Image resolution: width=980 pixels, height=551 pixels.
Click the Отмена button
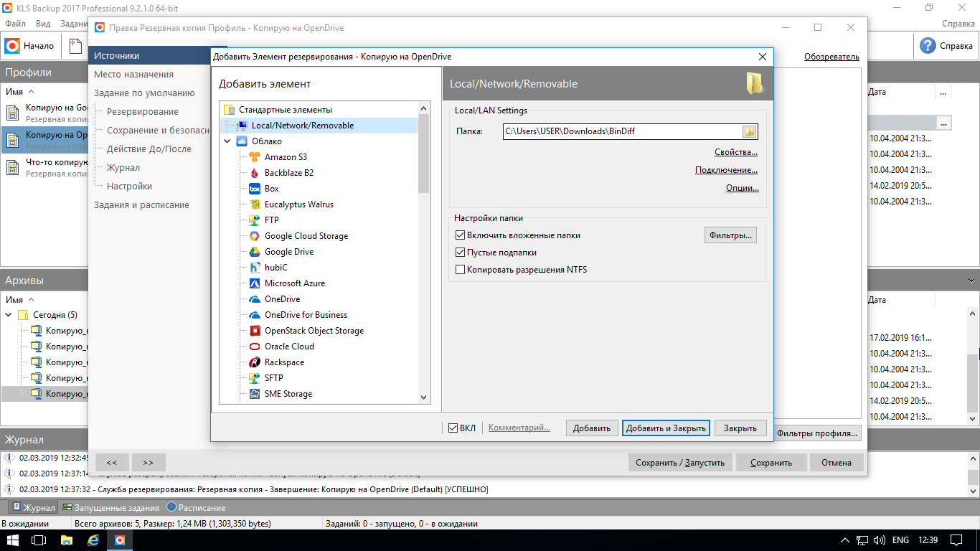(837, 463)
